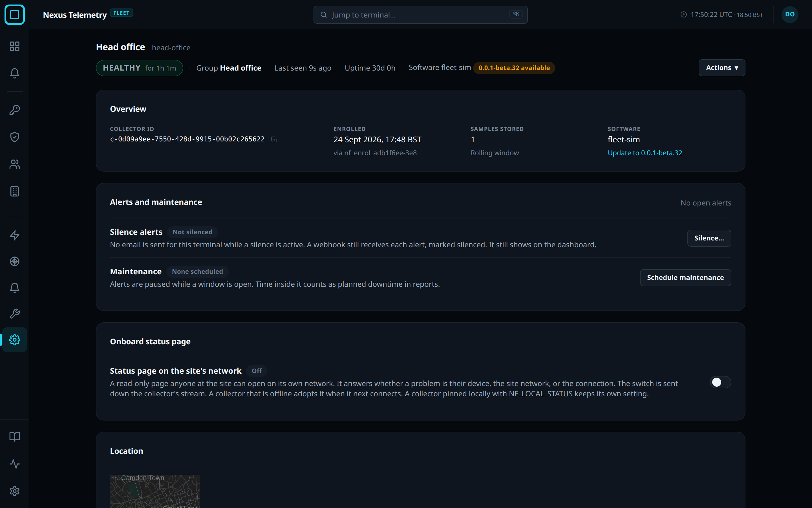The height and width of the screenshot is (508, 812).
Task: Open the crosshair globe icon in sidebar
Action: pos(14,261)
